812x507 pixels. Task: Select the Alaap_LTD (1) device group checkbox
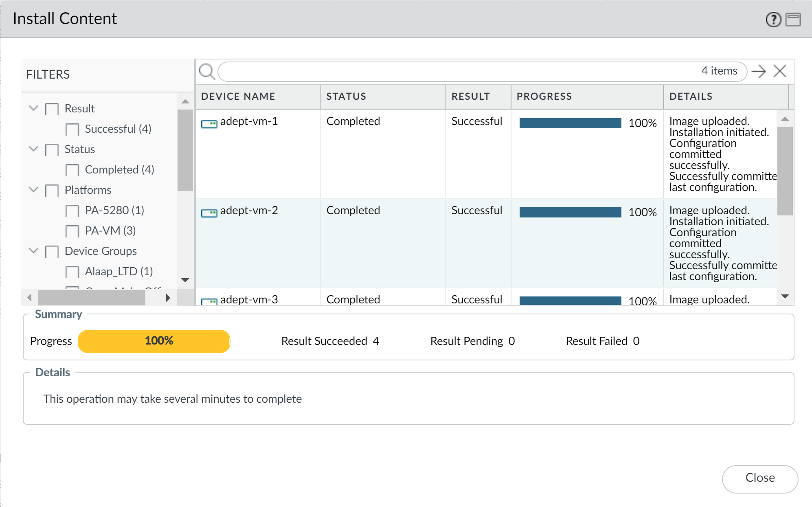tap(72, 272)
